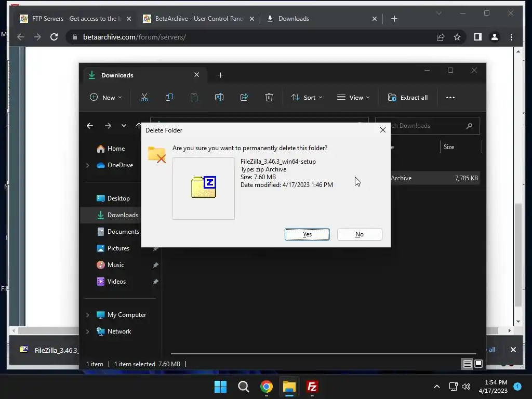Close the Delete Folder dialog

(383, 130)
